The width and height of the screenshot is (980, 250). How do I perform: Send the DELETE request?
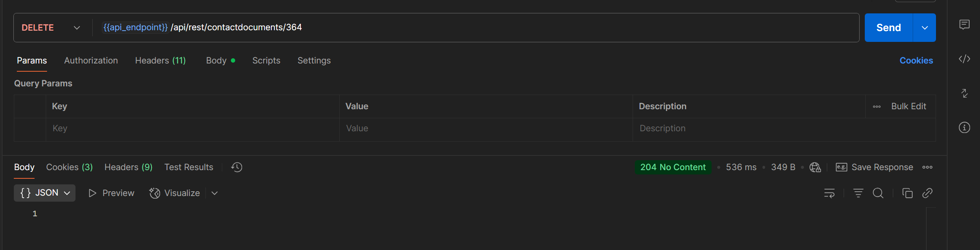(889, 28)
